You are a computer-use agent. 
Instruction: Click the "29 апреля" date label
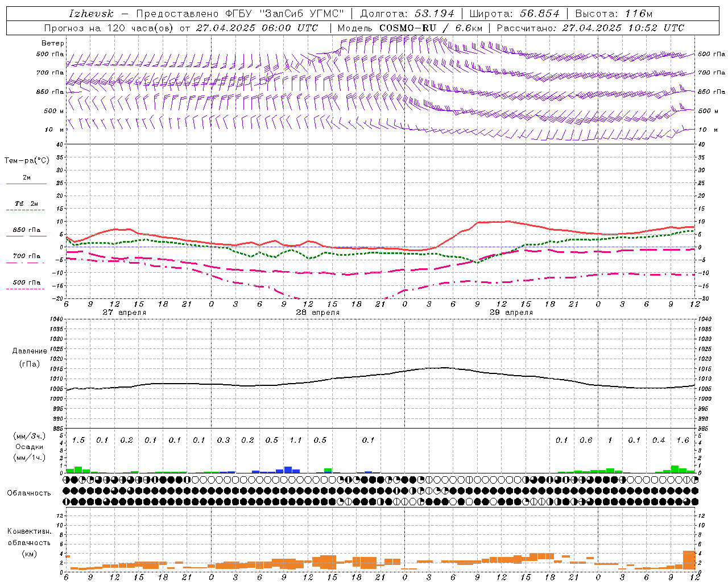[511, 313]
